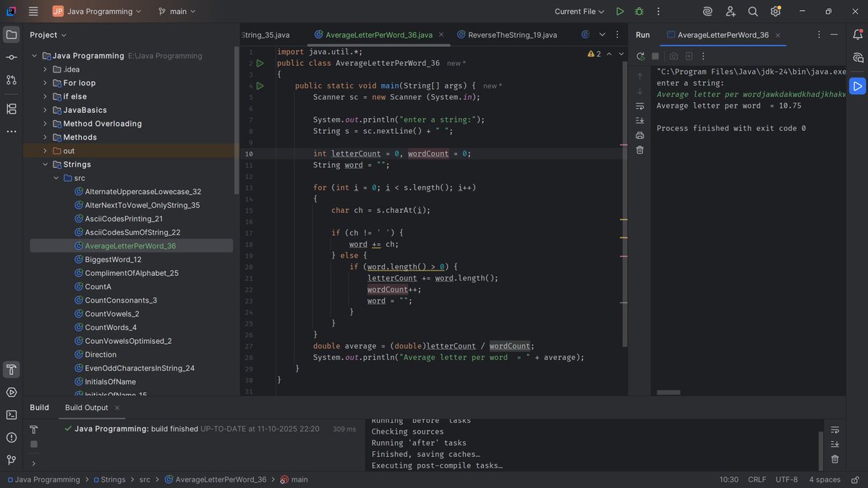The height and width of the screenshot is (488, 868).
Task: Open the Pull Requests tool window
Action: click(12, 80)
